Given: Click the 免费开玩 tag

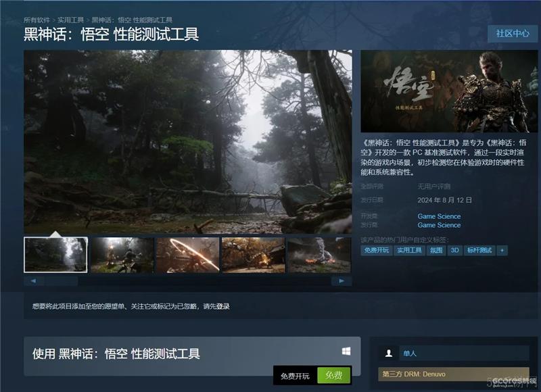Looking at the screenshot, I should coord(377,250).
